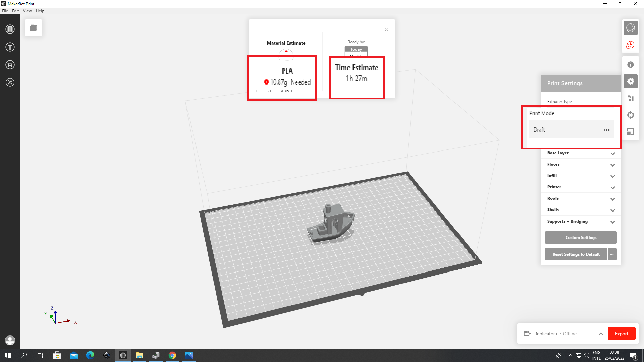Open the Edit menu
The image size is (644, 362).
(15, 11)
